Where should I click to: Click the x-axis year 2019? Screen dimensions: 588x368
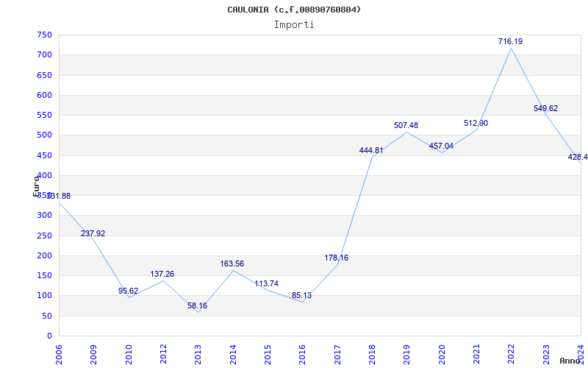(407, 355)
